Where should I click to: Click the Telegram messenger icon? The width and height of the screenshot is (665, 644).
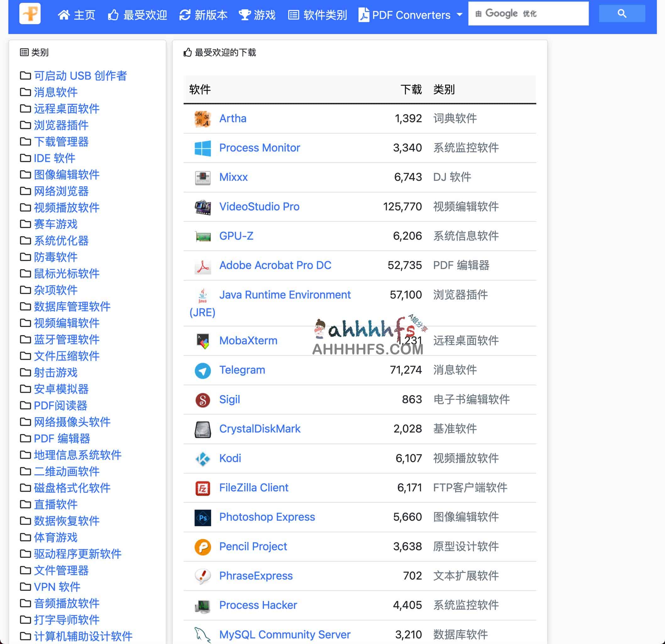coord(204,370)
